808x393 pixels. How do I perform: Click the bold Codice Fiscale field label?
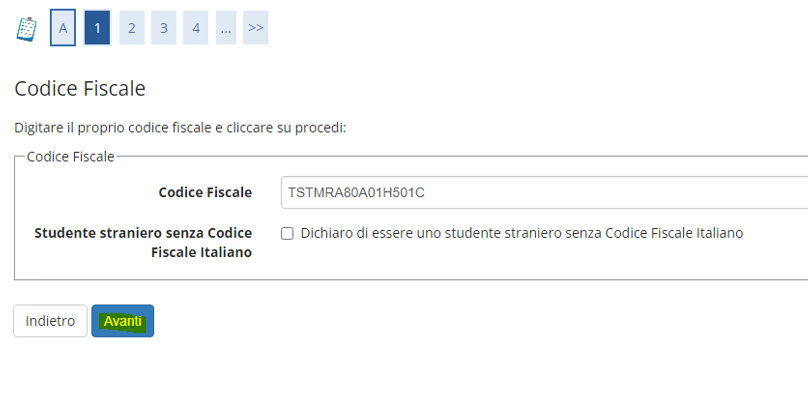pos(205,193)
